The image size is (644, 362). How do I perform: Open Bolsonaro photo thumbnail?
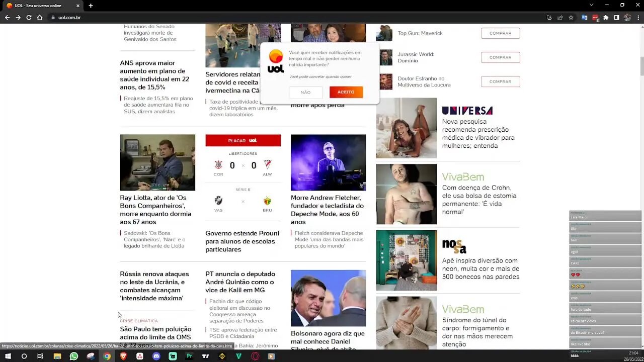point(329,298)
